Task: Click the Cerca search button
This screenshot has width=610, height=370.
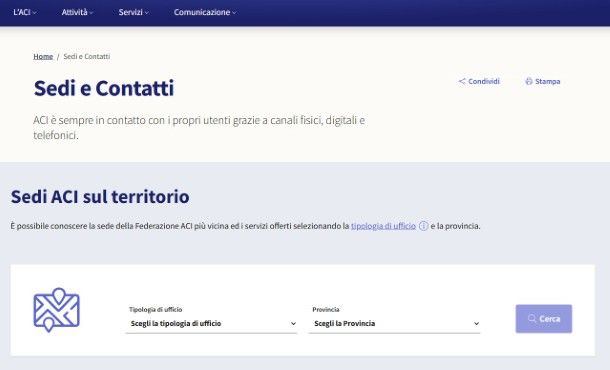Action: coord(544,319)
